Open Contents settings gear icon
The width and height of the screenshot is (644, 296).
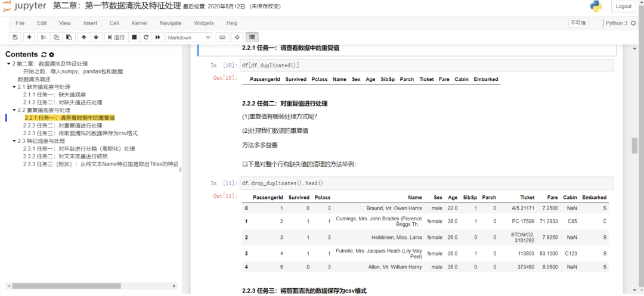(51, 55)
